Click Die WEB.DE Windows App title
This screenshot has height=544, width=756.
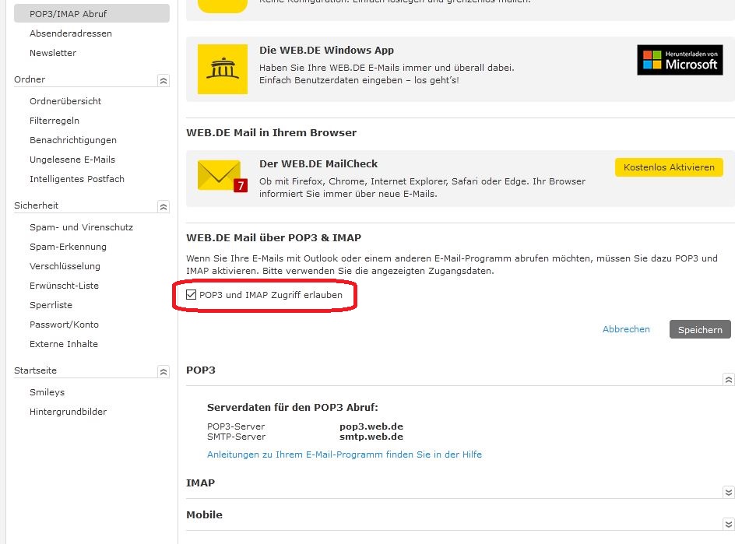[326, 50]
